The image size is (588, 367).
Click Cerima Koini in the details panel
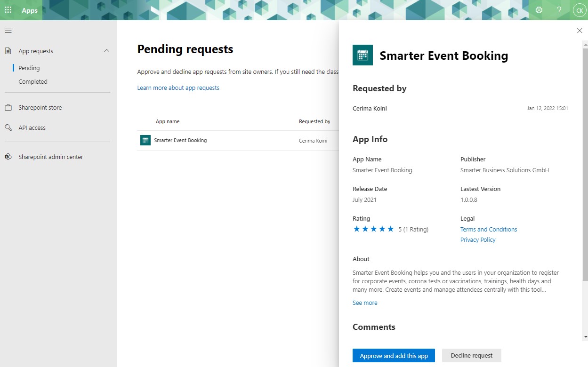click(x=370, y=108)
